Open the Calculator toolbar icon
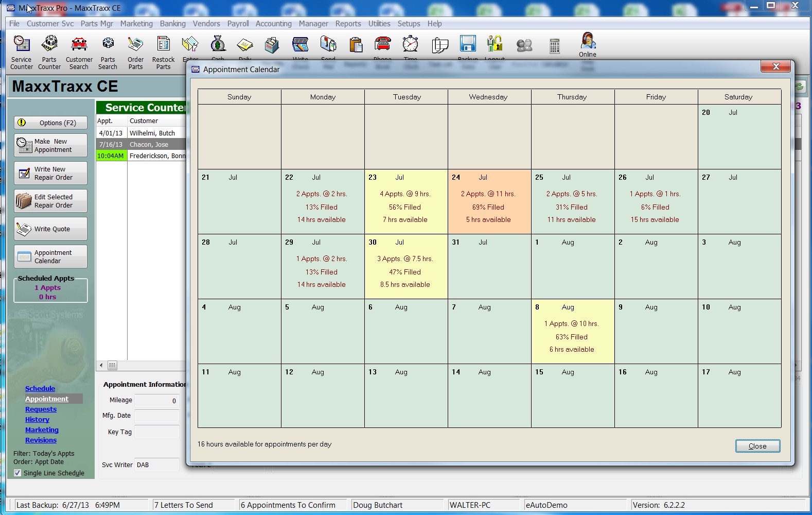Viewport: 812px width, 515px height. point(555,45)
